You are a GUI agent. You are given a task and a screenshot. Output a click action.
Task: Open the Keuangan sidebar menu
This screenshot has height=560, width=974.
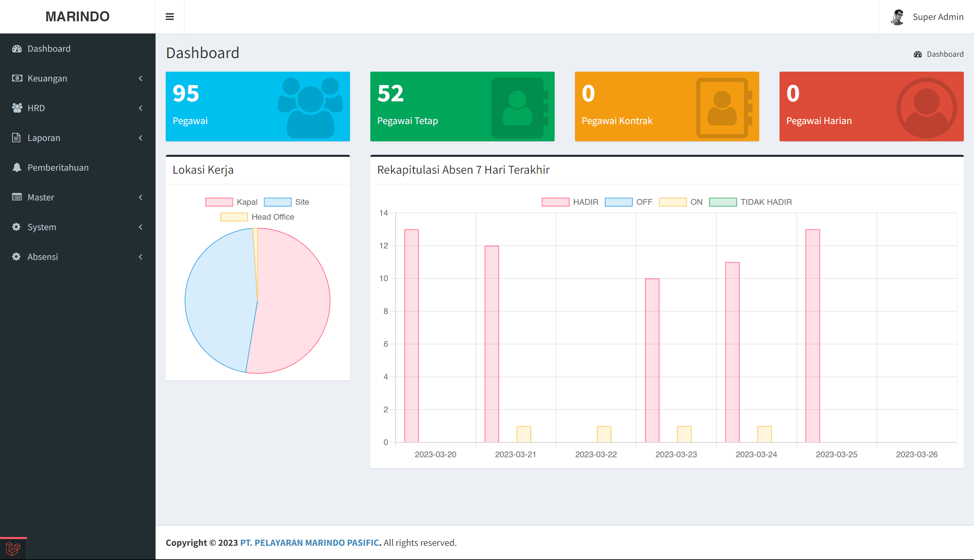coord(47,78)
